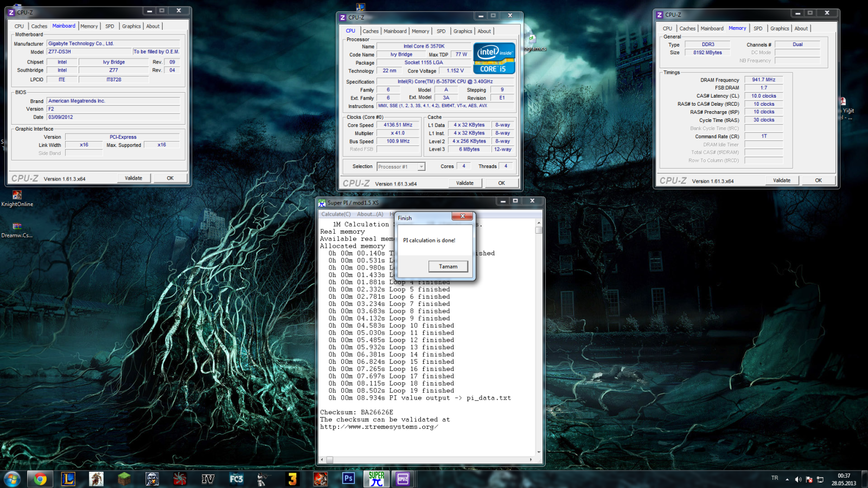Click Super PI vertical scrollbar down arrow
The height and width of the screenshot is (488, 868).
[x=539, y=452]
